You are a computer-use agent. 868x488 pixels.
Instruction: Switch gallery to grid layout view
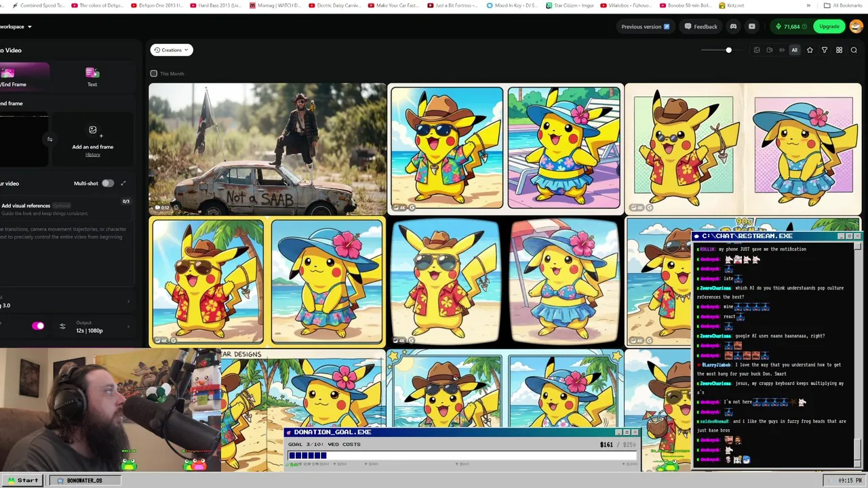(x=839, y=50)
